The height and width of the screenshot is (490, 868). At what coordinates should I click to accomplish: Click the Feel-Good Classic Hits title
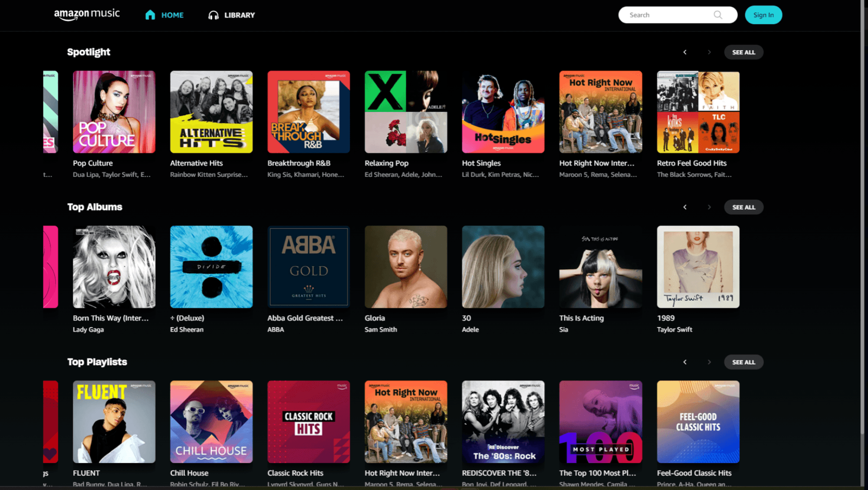point(694,473)
